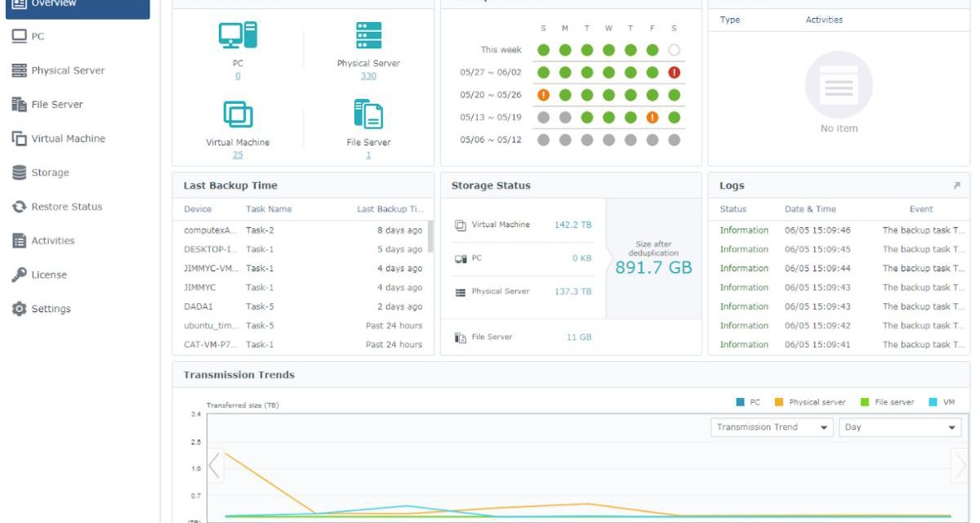Toggle the Physical server legend swatch
The height and width of the screenshot is (523, 980).
[779, 402]
